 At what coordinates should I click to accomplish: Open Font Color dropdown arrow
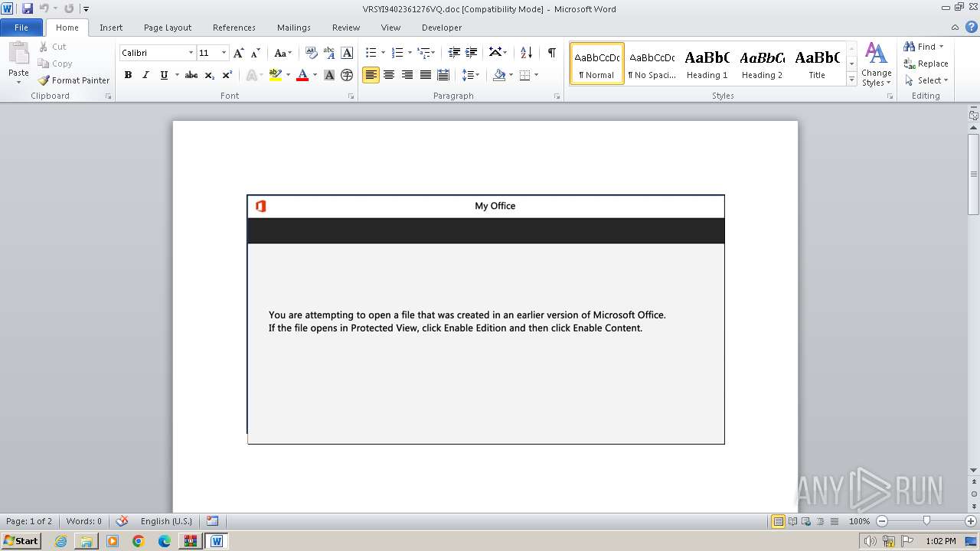[315, 75]
